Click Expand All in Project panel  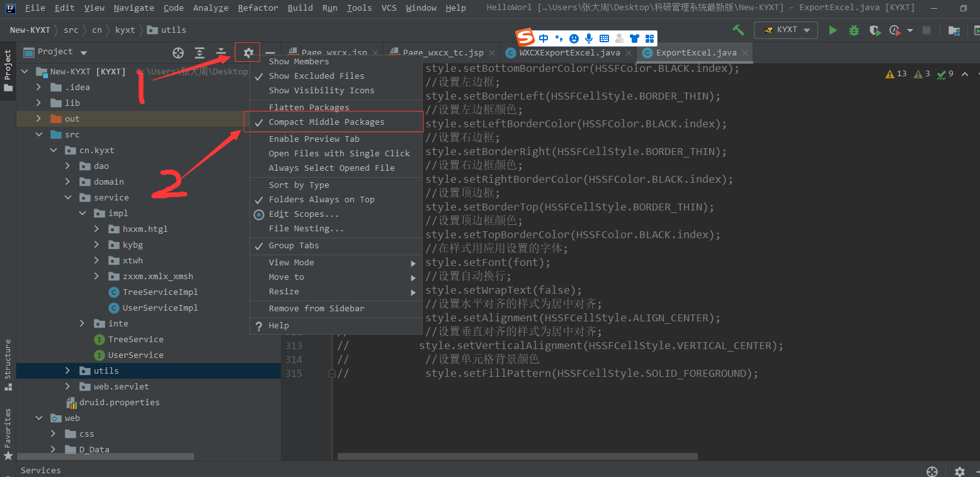pyautogui.click(x=200, y=53)
